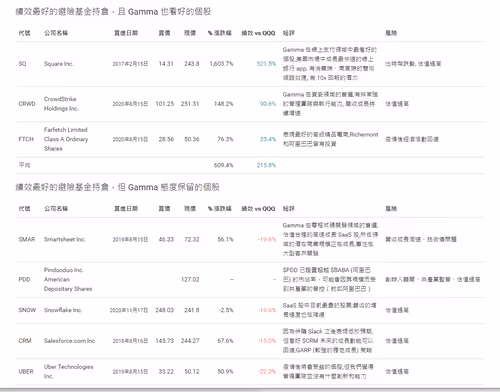Click the Salesforce.com Inc company name
Screen dimensions: 500x392
pyautogui.click(x=69, y=341)
